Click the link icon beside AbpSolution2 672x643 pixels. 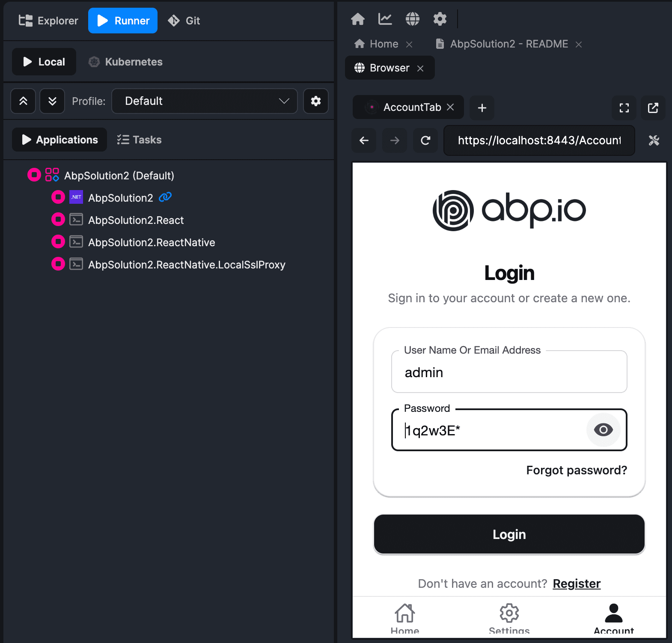pos(165,197)
